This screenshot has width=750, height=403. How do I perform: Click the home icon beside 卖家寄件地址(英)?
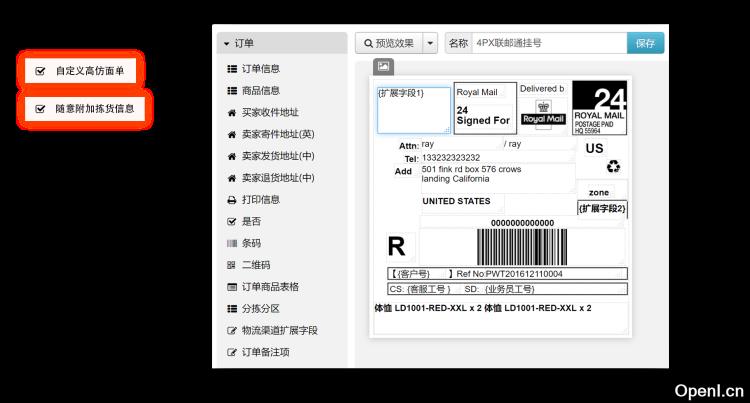point(232,135)
